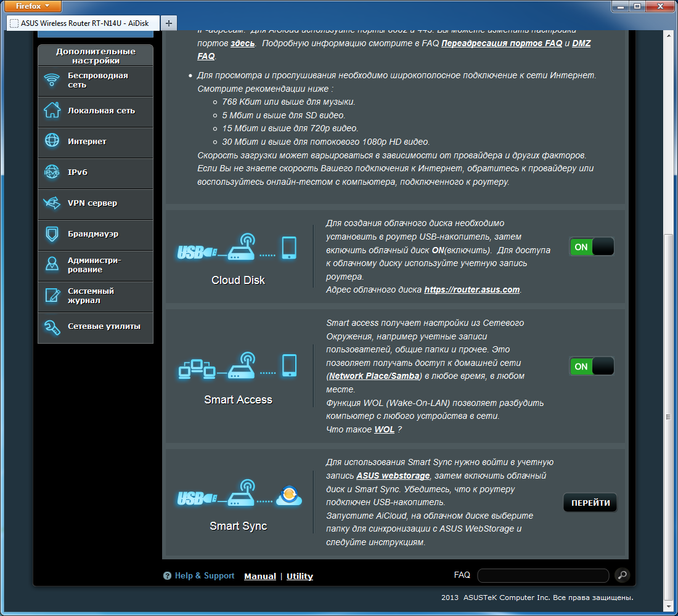Click the 30 Мбит 1080p HD line
This screenshot has height=616, width=678.
[325, 142]
